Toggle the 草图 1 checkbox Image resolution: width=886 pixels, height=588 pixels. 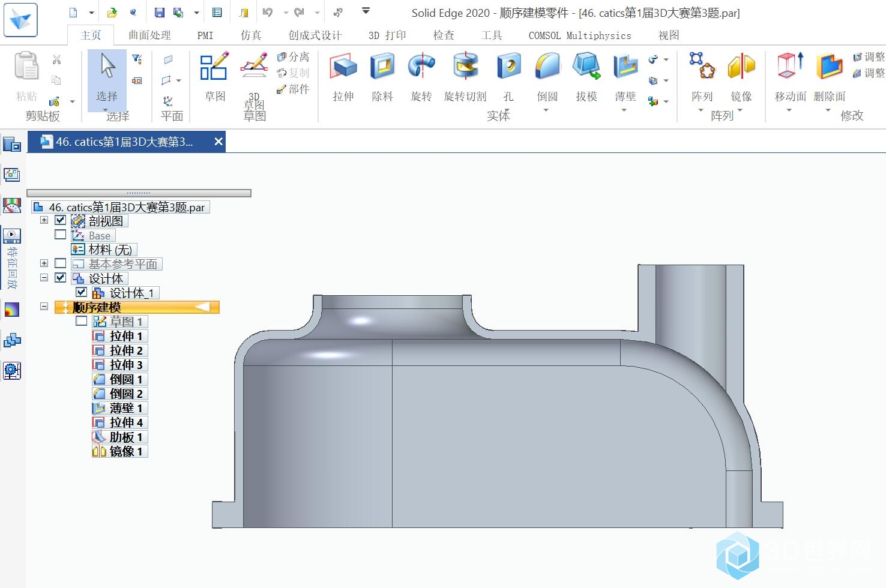(82, 321)
